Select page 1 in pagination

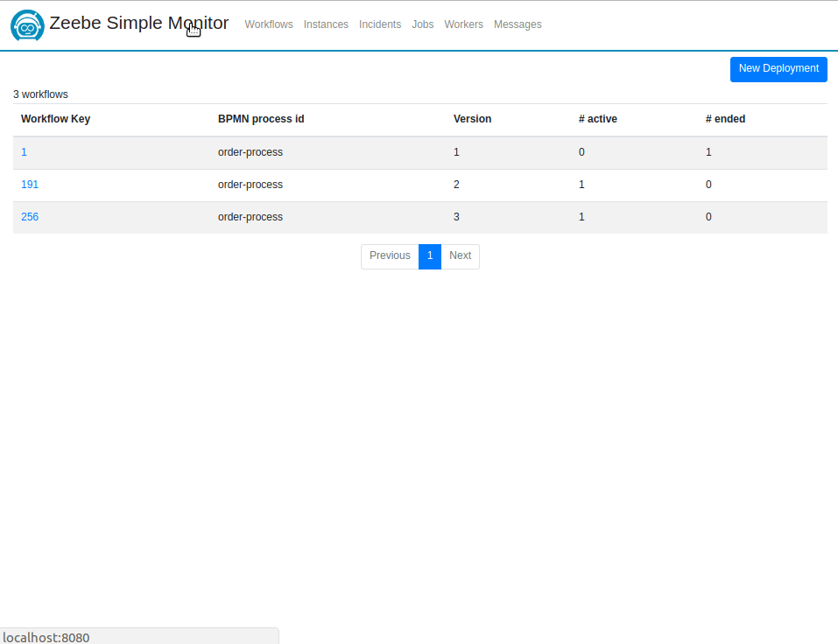click(x=430, y=256)
